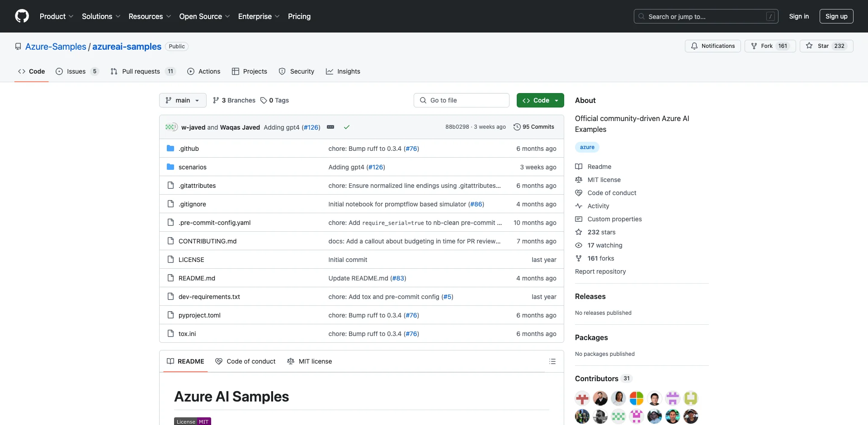Open the pyproject.toml file
The image size is (868, 425).
(x=199, y=315)
